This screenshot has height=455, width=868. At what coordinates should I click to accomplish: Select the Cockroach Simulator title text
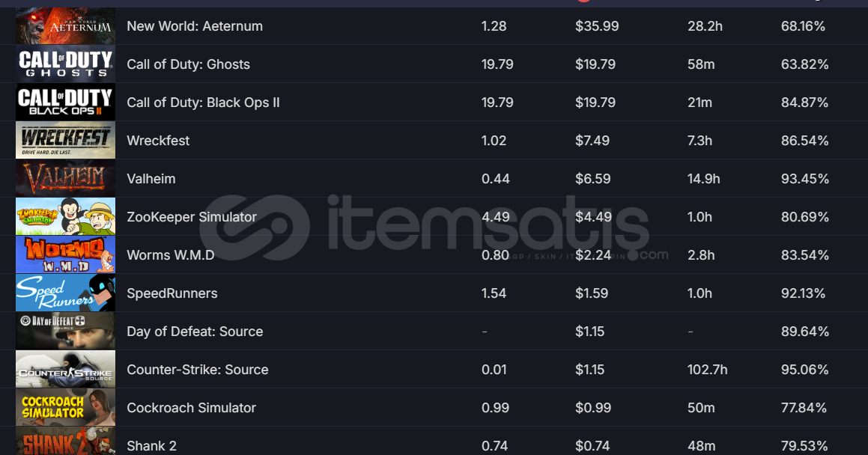(192, 407)
